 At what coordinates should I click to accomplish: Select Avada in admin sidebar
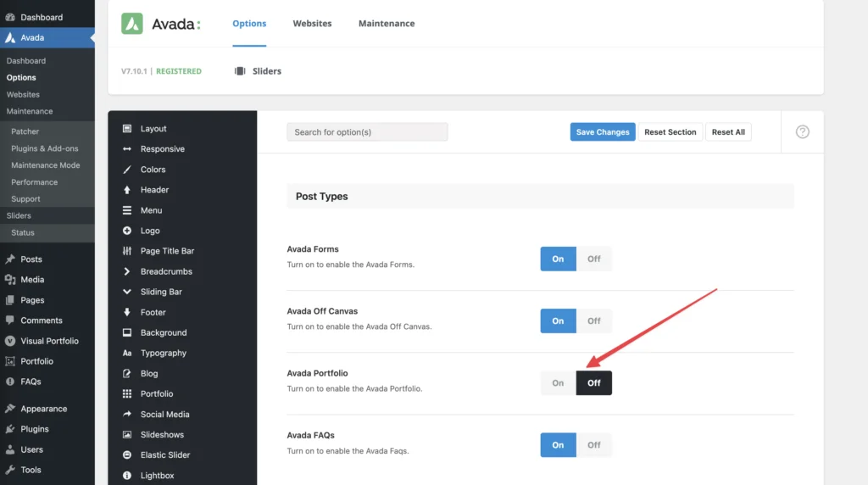(47, 37)
